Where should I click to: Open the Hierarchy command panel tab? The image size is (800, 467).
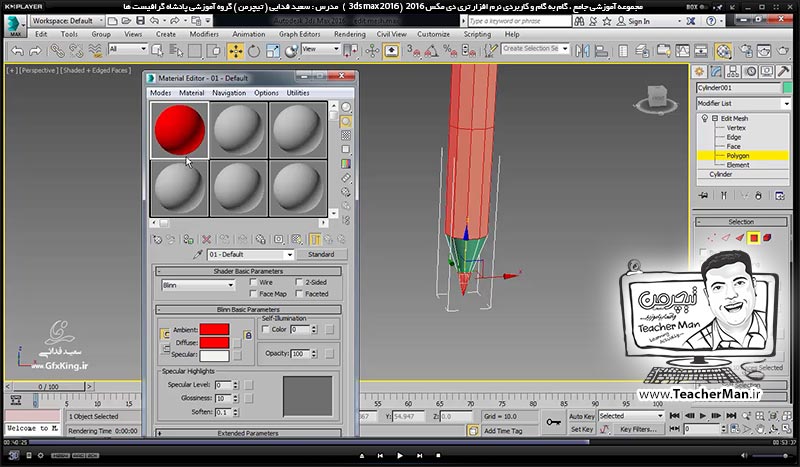733,71
